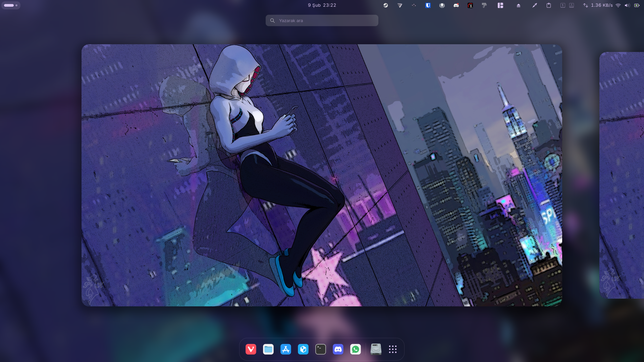Open the Bitwarden shield tray icon
The width and height of the screenshot is (644, 362).
click(x=428, y=5)
